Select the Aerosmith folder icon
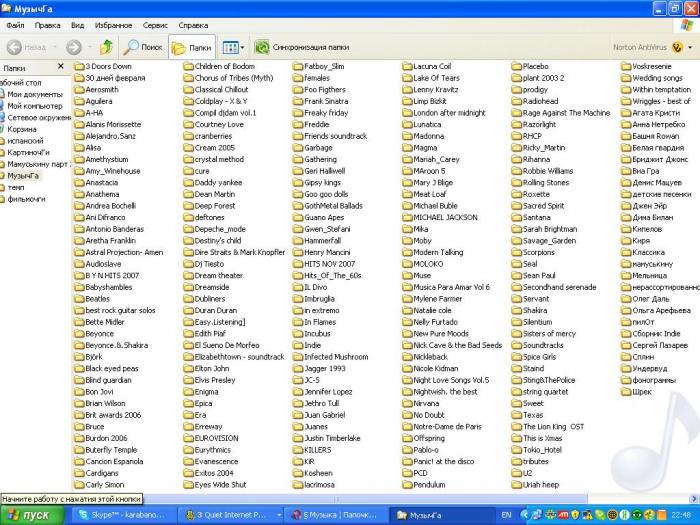Screen dimensions: 700x525 tap(79, 90)
